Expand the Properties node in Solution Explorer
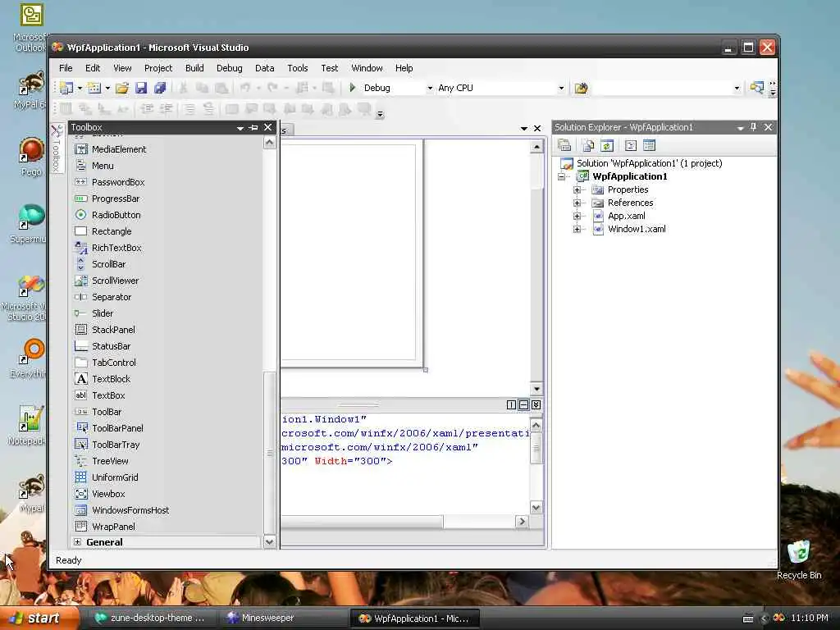 tap(577, 189)
